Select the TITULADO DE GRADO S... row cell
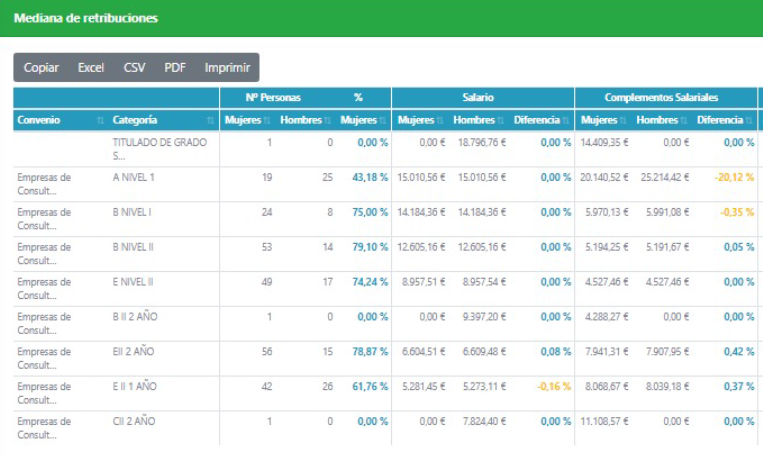The image size is (763, 457). click(x=160, y=149)
